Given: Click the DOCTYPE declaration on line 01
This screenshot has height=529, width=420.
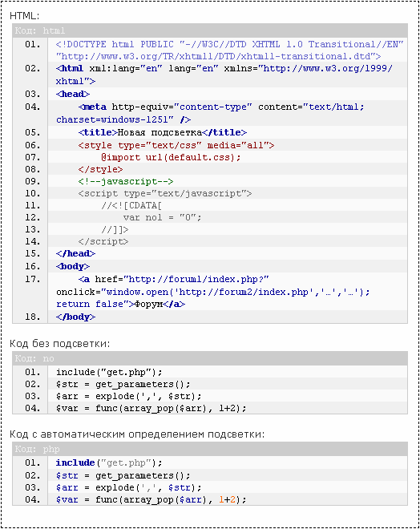Looking at the screenshot, I should point(230,50).
